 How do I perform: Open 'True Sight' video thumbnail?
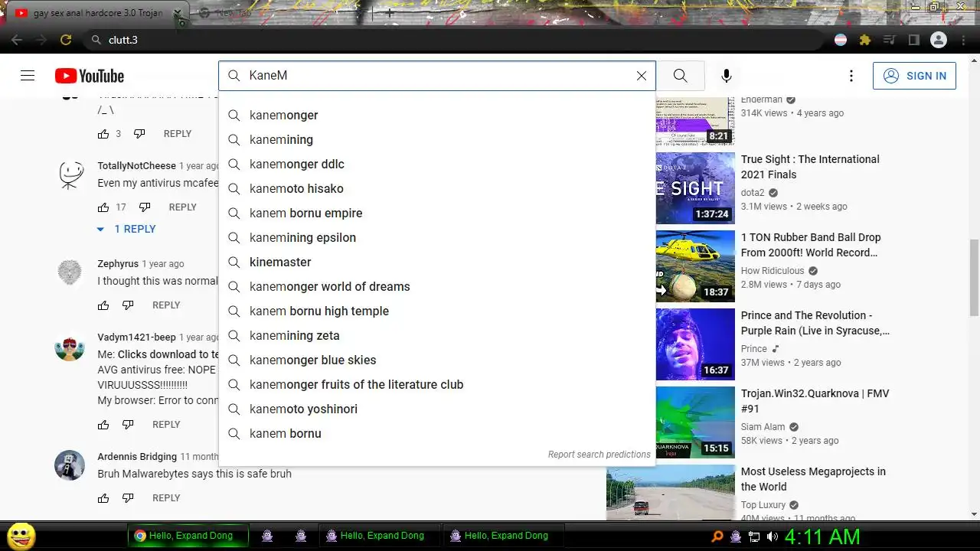(x=695, y=188)
